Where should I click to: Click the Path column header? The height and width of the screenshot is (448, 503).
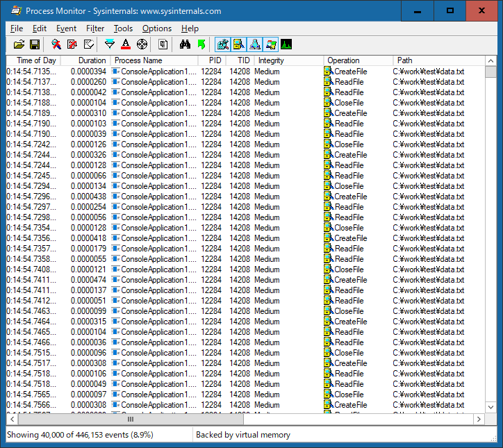(439, 60)
